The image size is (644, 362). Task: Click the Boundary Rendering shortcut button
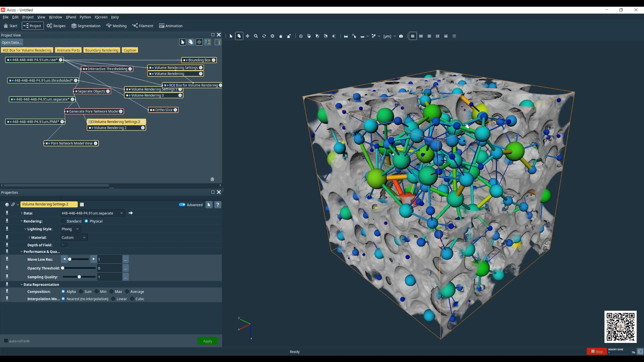click(x=102, y=50)
